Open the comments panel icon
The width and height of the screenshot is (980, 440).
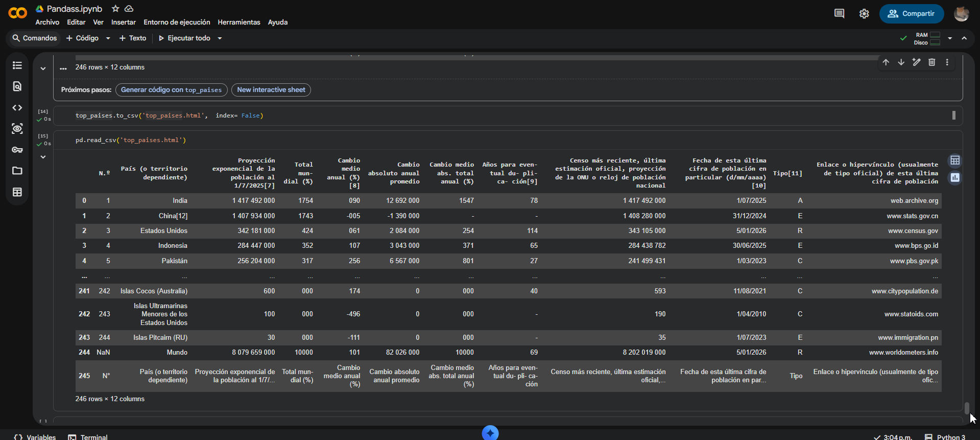839,14
